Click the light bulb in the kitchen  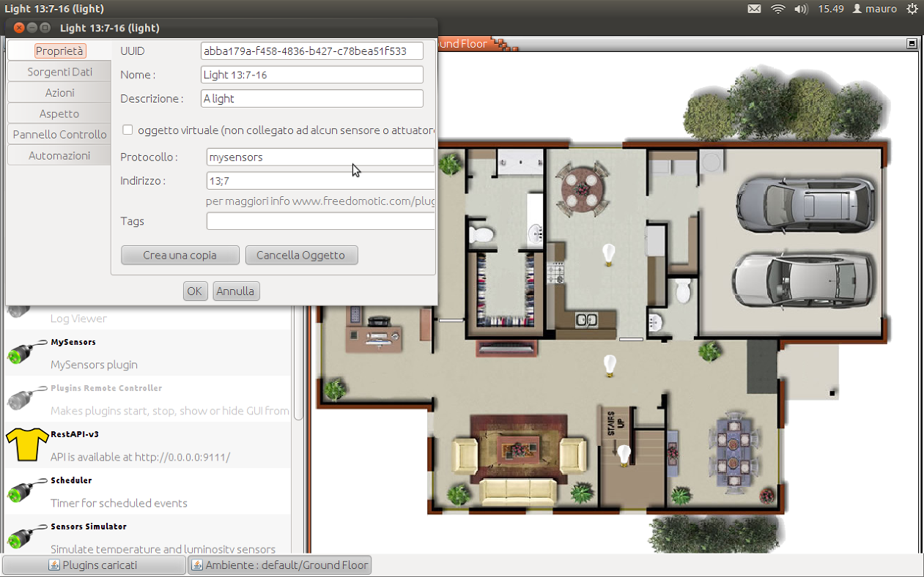click(607, 253)
